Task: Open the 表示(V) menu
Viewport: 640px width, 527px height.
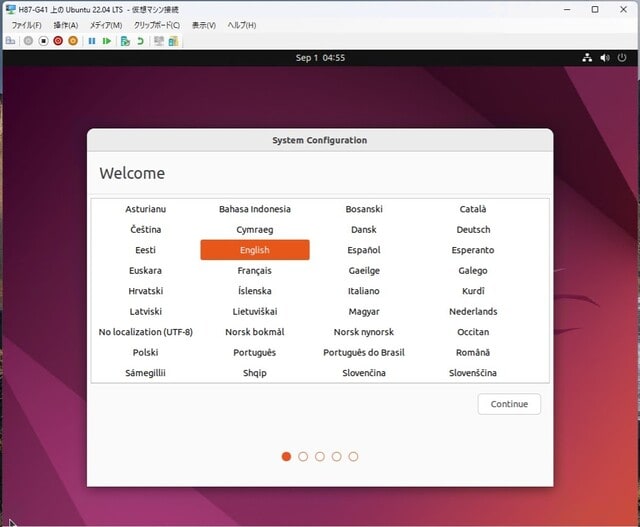Action: (x=204, y=25)
